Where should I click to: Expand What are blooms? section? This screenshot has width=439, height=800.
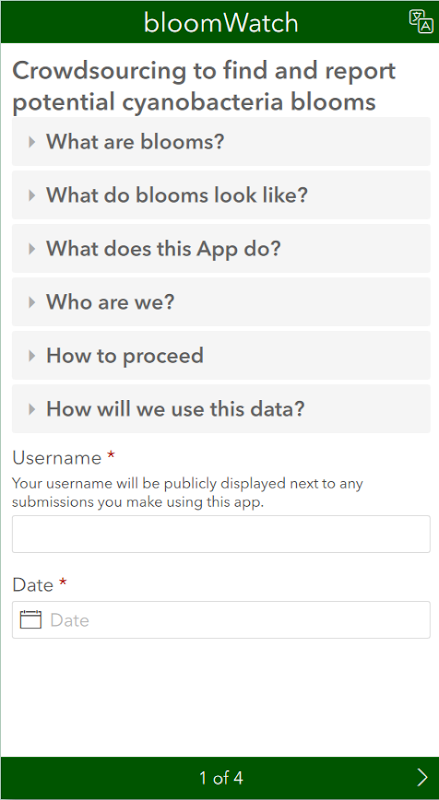pyautogui.click(x=221, y=141)
